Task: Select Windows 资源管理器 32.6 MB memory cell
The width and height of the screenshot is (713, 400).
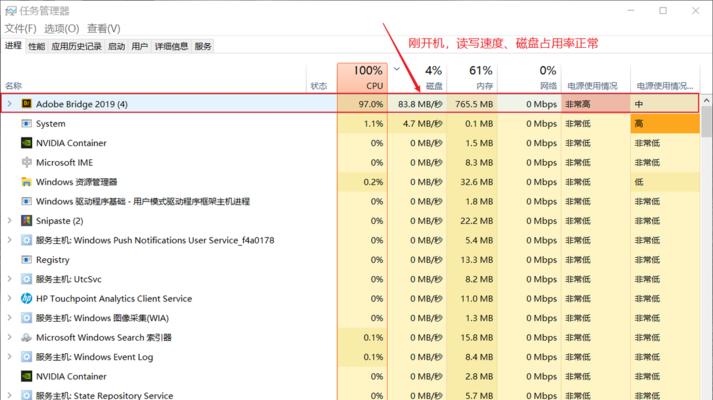Action: [x=472, y=182]
